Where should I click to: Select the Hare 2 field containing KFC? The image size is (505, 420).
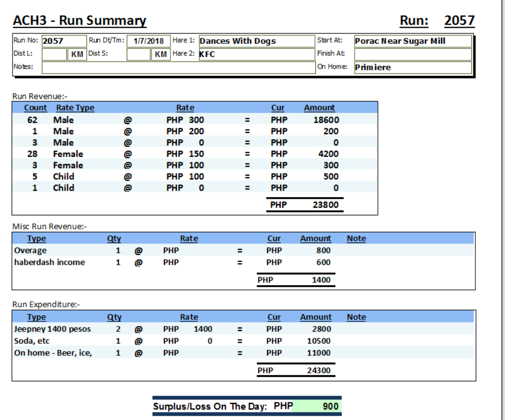[256, 54]
